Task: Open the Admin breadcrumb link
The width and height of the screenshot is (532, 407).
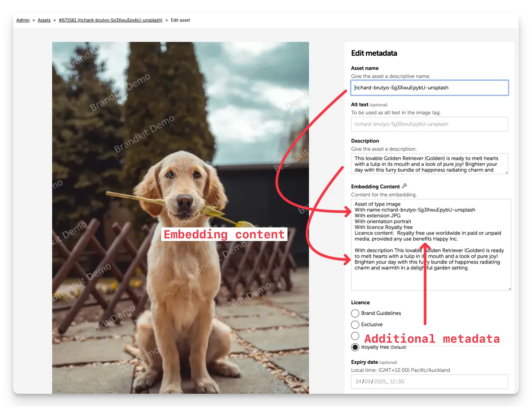Action: (23, 20)
